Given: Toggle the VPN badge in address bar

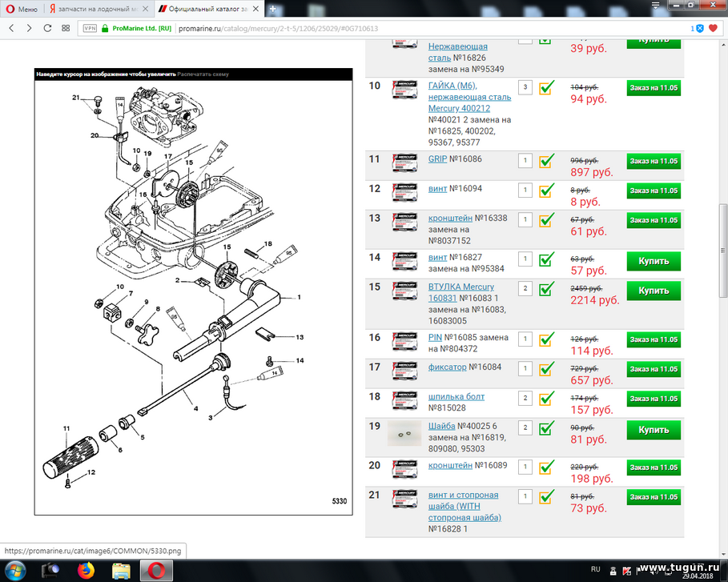Looking at the screenshot, I should 90,28.
